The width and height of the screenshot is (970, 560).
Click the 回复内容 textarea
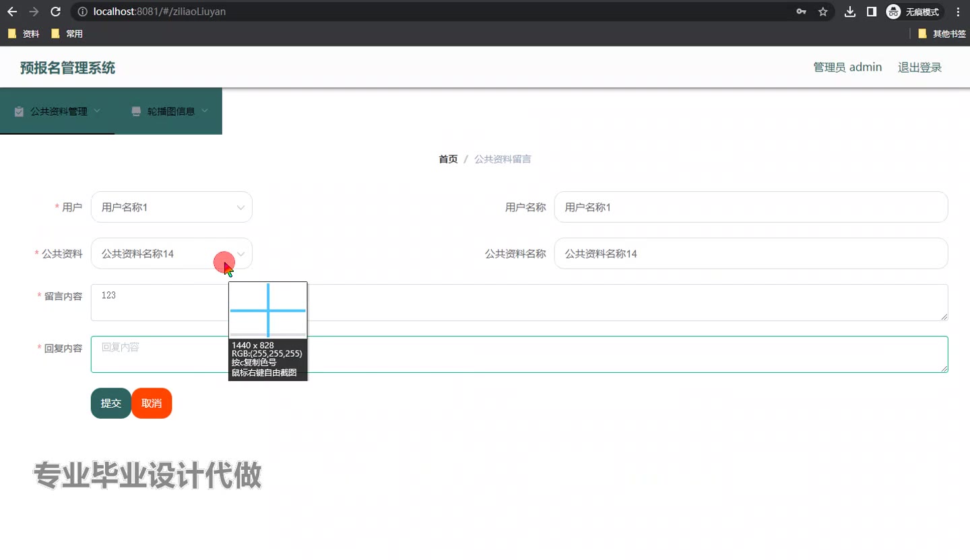tap(519, 355)
